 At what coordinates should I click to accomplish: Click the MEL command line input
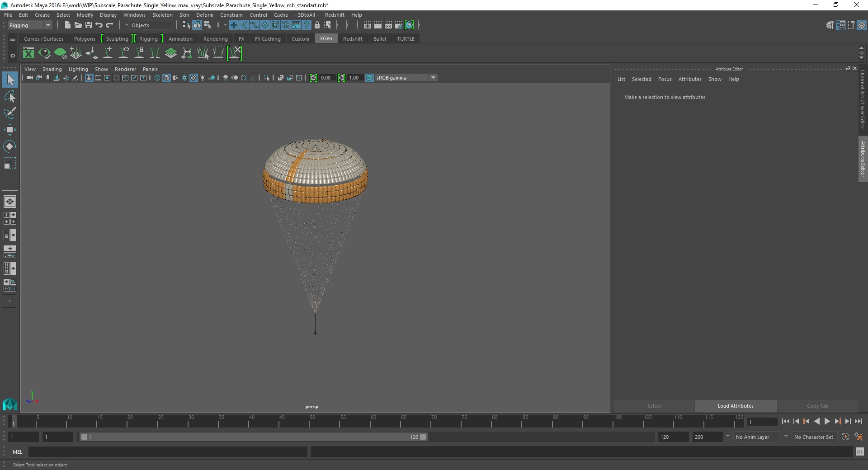(168, 451)
